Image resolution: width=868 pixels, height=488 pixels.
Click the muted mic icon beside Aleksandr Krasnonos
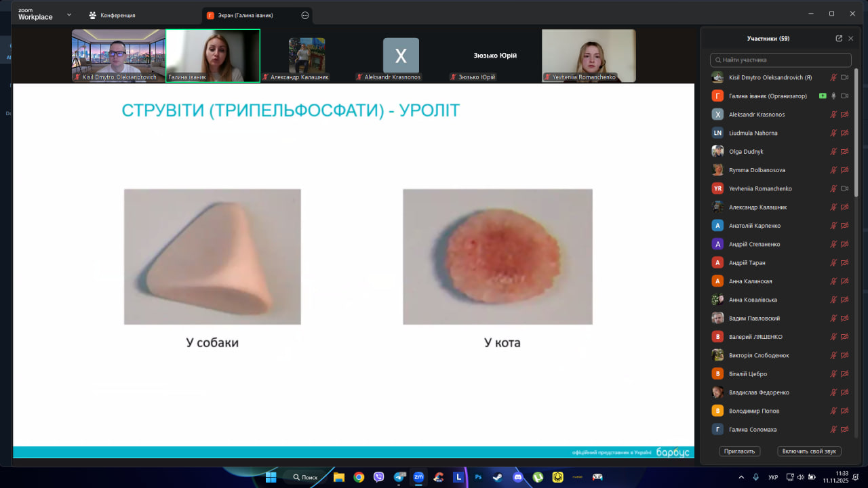click(833, 115)
